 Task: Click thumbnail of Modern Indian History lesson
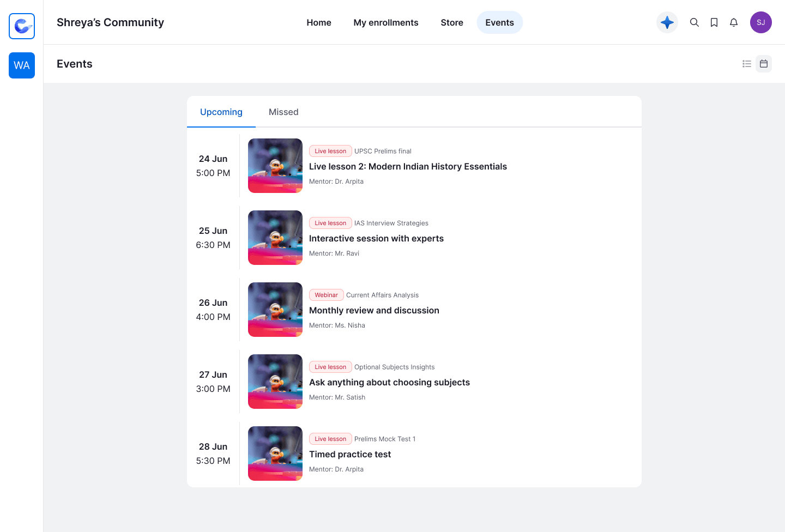click(x=275, y=166)
